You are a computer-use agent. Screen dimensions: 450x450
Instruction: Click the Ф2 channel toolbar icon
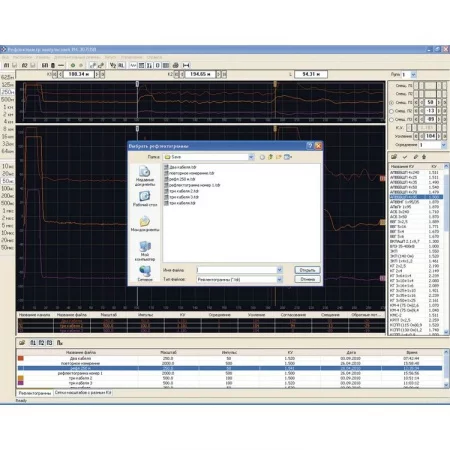(24, 65)
